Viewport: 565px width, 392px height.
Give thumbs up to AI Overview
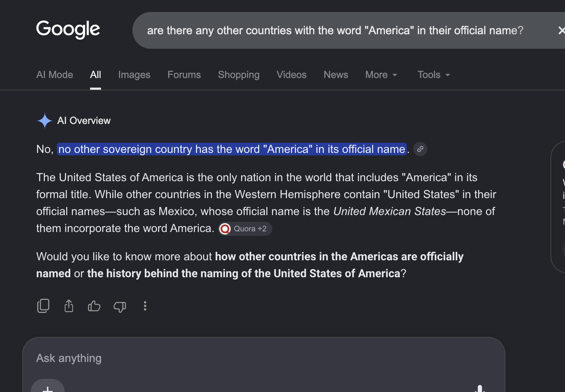pos(94,306)
